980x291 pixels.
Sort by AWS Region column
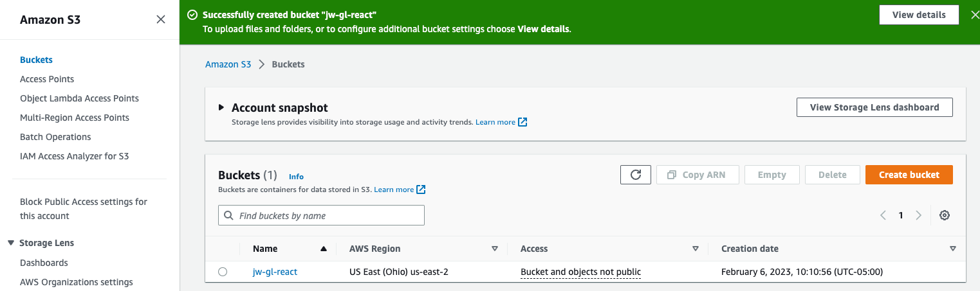coord(494,249)
